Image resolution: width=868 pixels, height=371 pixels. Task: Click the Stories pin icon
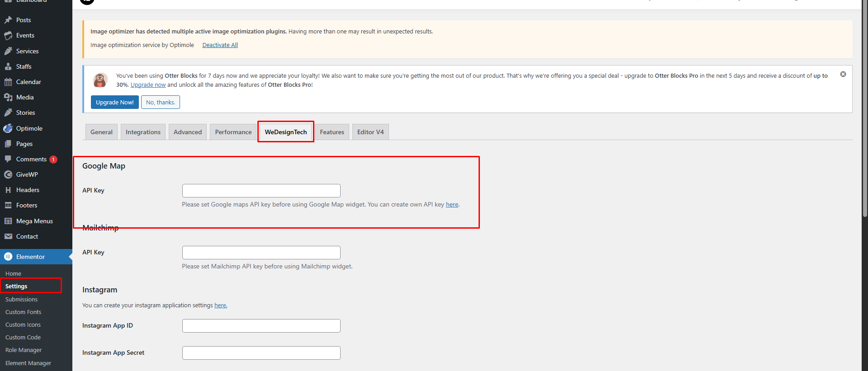pos(8,113)
